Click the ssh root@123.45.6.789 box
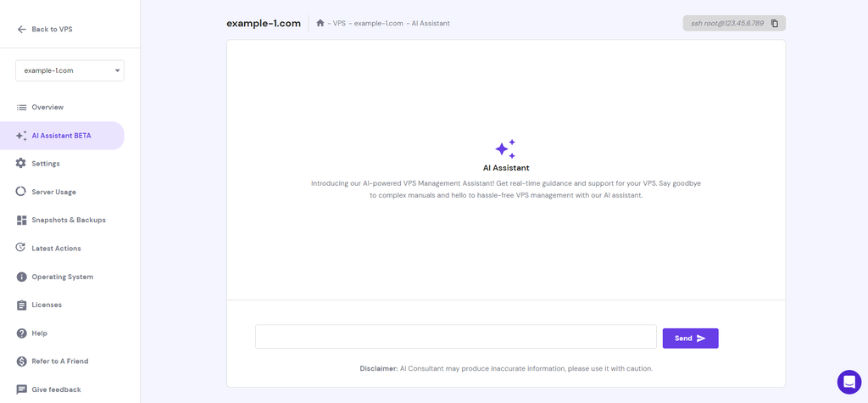Screen dimensions: 868x403 point(734,23)
